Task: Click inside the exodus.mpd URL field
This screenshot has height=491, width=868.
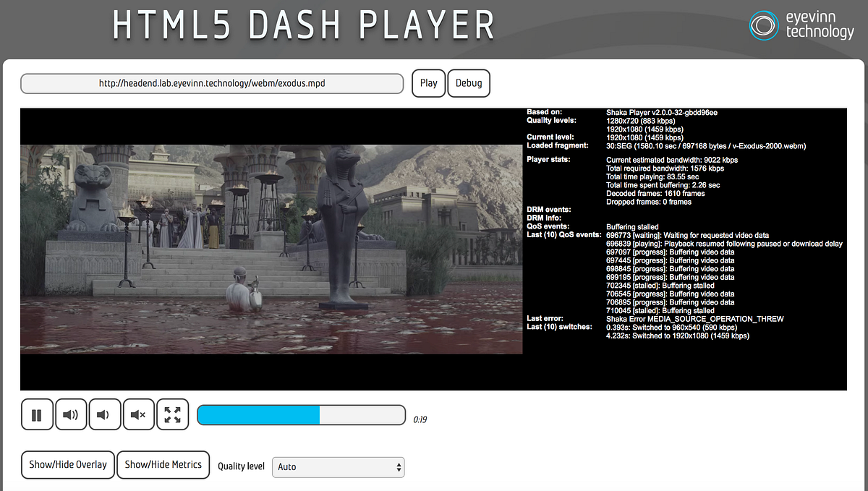Action: tap(212, 83)
